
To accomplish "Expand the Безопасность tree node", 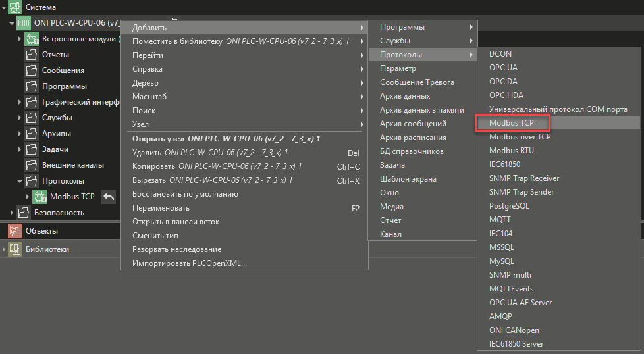I will point(11,213).
